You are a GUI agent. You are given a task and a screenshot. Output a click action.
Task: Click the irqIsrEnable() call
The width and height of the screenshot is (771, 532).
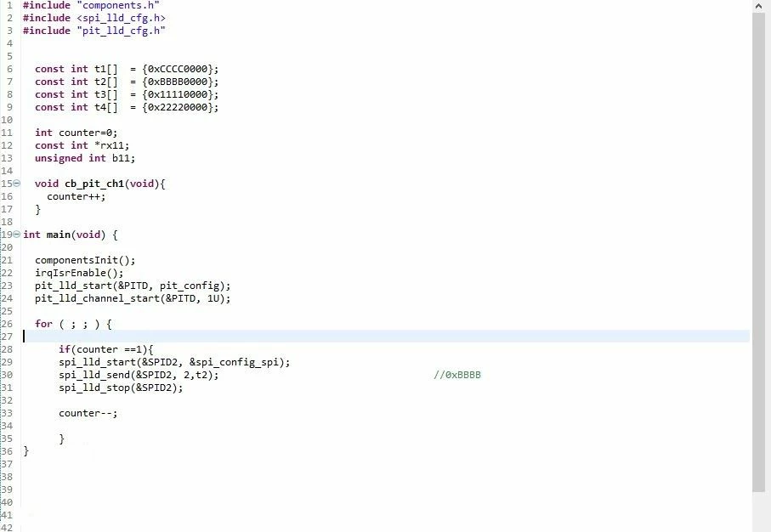[79, 273]
